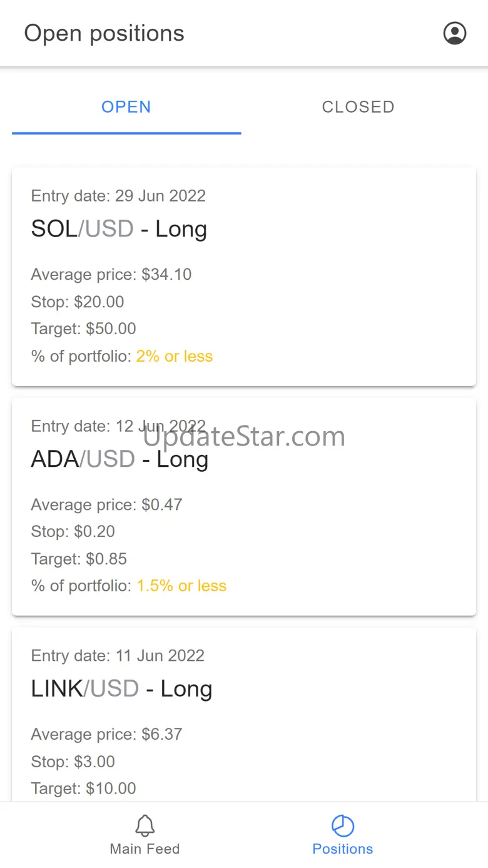
Task: Select the Main Feed label
Action: tap(145, 849)
